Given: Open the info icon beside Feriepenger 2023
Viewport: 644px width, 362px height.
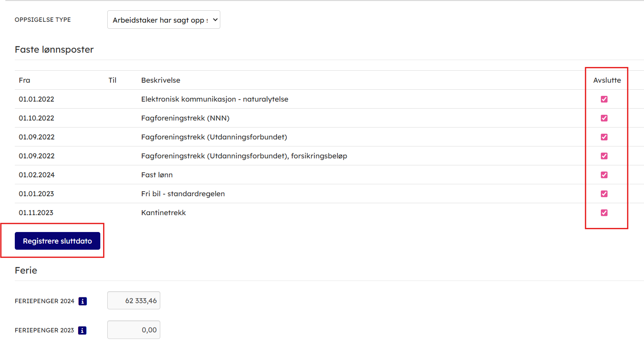Looking at the screenshot, I should [82, 330].
